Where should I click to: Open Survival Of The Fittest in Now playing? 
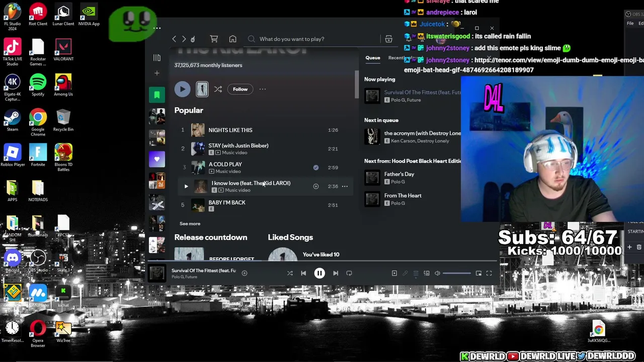pyautogui.click(x=422, y=93)
